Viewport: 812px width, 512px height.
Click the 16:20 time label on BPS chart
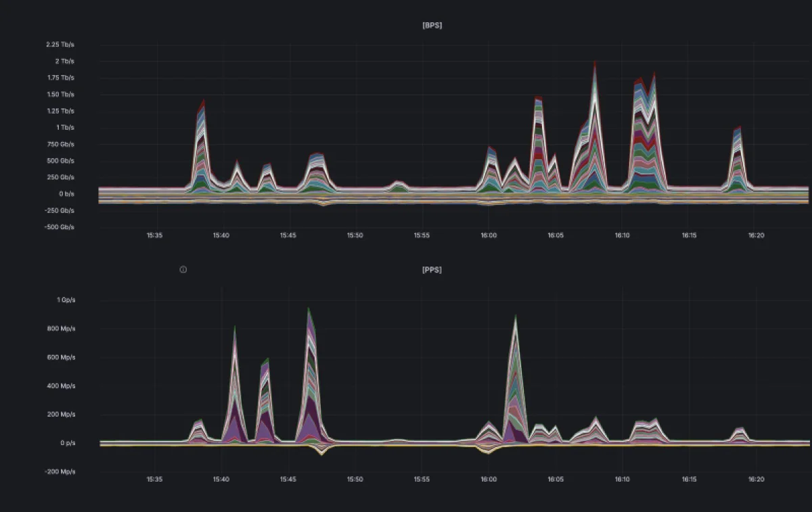pos(756,235)
